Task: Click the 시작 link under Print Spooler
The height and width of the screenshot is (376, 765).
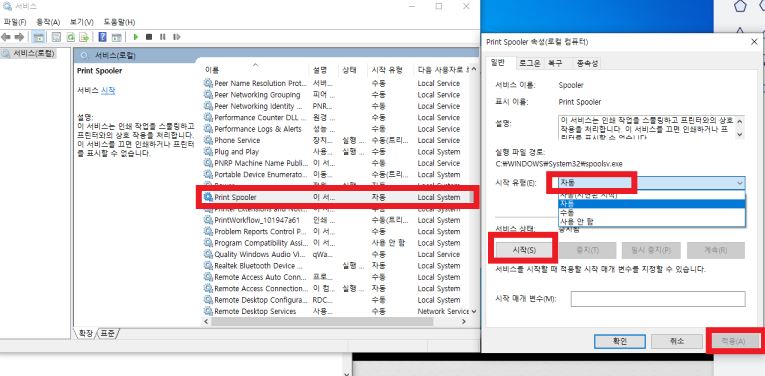Action: pos(108,90)
